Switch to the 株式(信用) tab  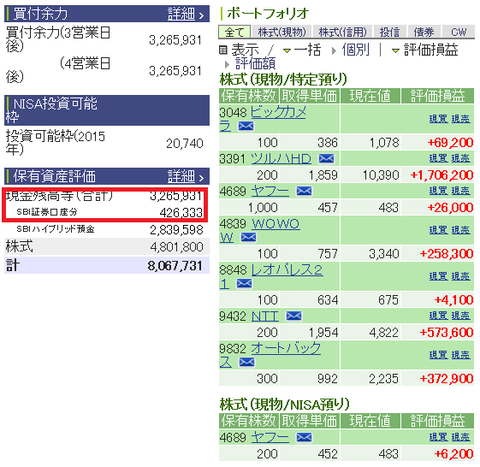click(343, 32)
